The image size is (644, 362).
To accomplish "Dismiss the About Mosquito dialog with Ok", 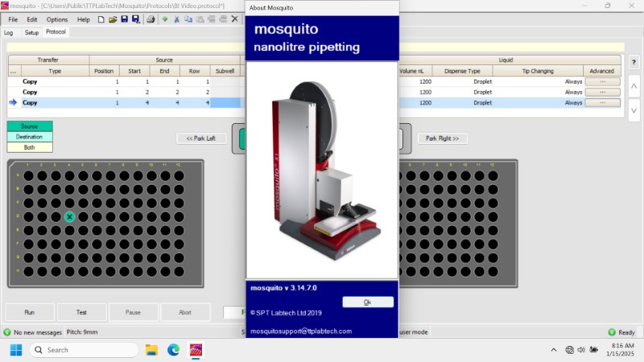I will [368, 302].
